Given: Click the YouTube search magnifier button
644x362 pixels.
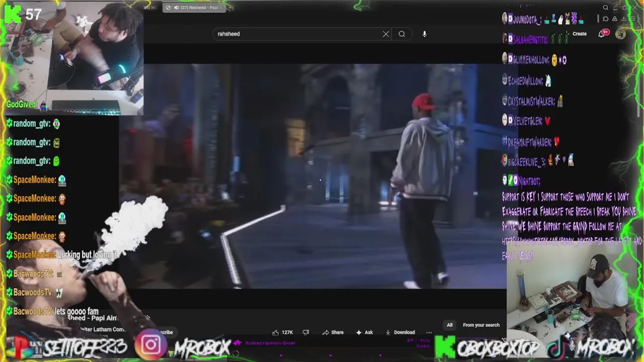Looking at the screenshot, I should click(x=401, y=34).
